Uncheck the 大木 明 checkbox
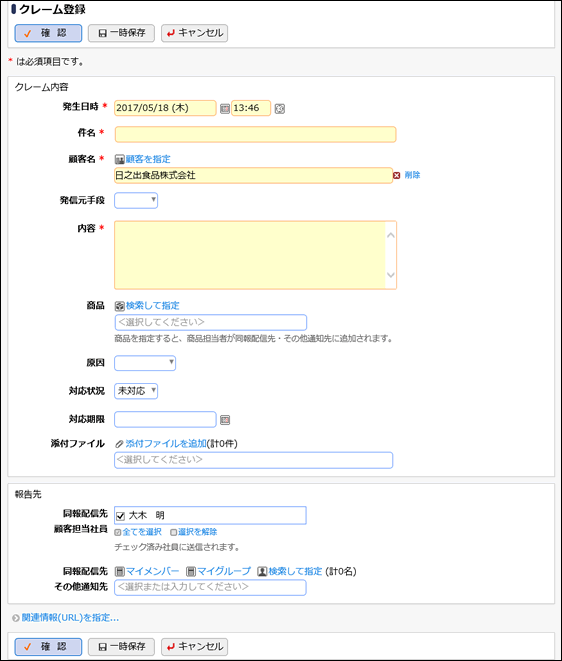562x661 pixels. click(x=121, y=516)
